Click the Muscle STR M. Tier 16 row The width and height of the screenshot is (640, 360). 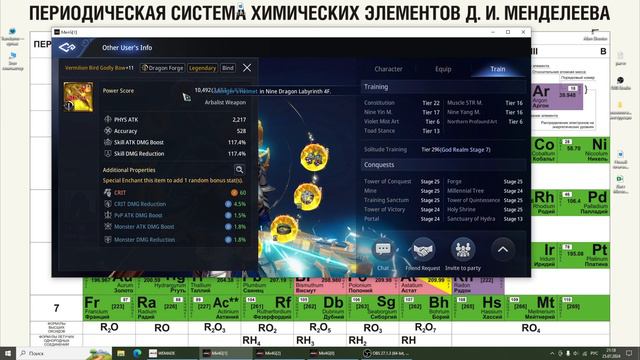[x=485, y=103]
